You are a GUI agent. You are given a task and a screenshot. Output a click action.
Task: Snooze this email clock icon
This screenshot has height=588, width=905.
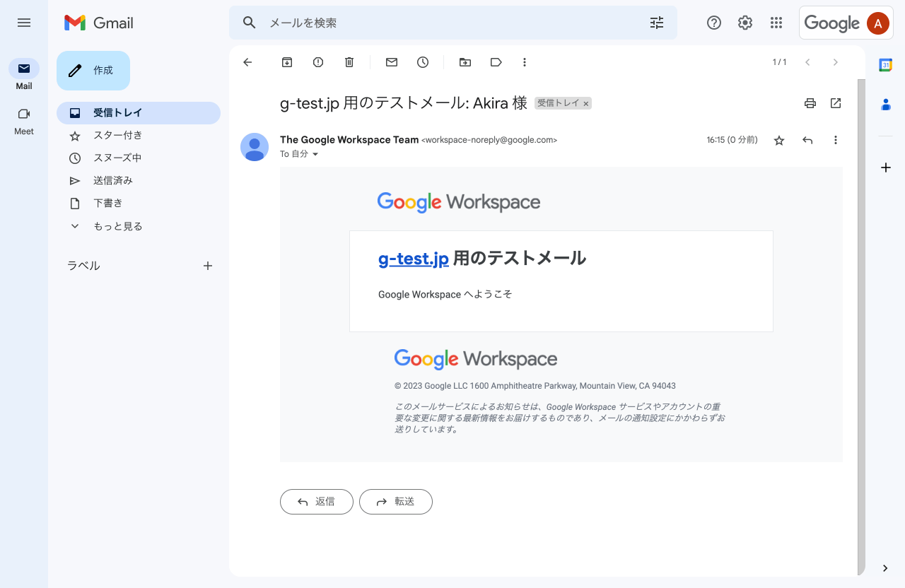423,62
